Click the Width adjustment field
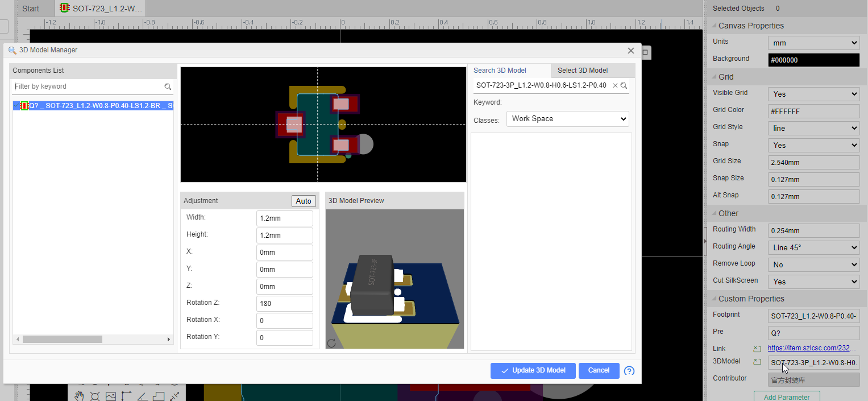 coord(285,218)
